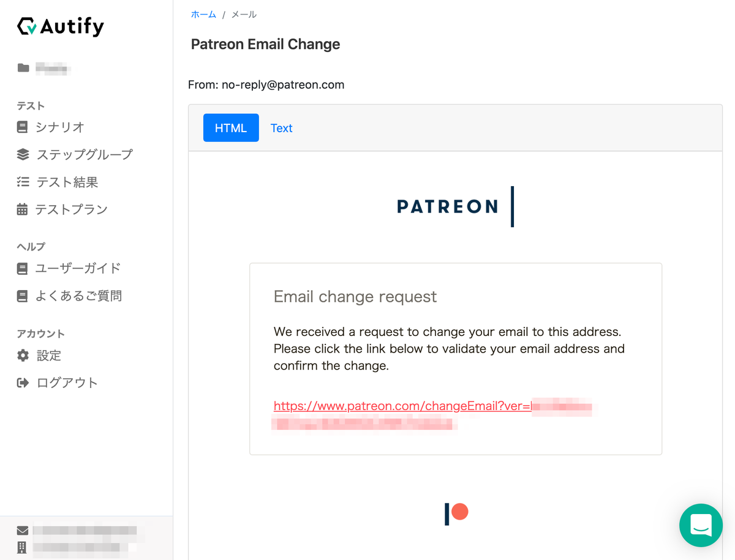Open the green chat support widget
735x560 pixels.
pyautogui.click(x=701, y=525)
